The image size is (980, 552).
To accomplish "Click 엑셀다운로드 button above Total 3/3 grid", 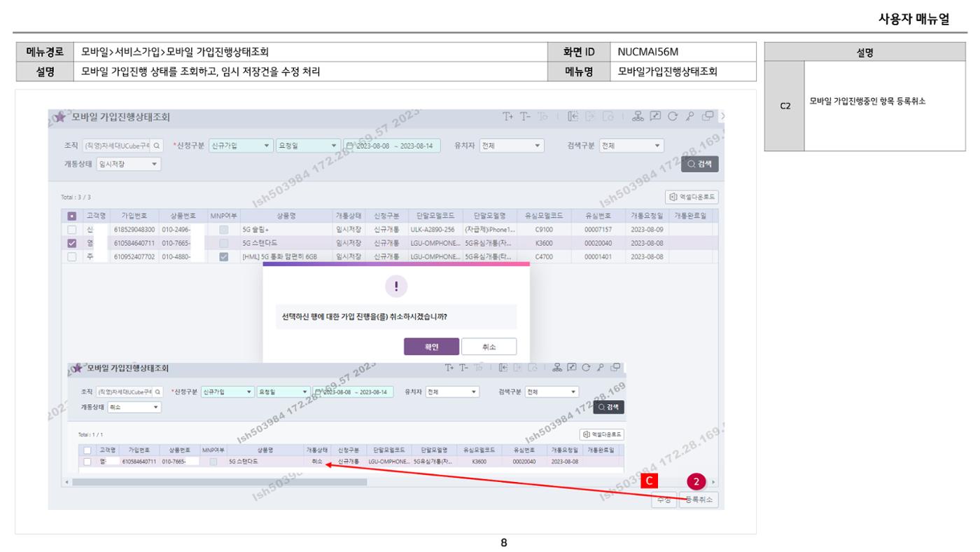I will 692,197.
